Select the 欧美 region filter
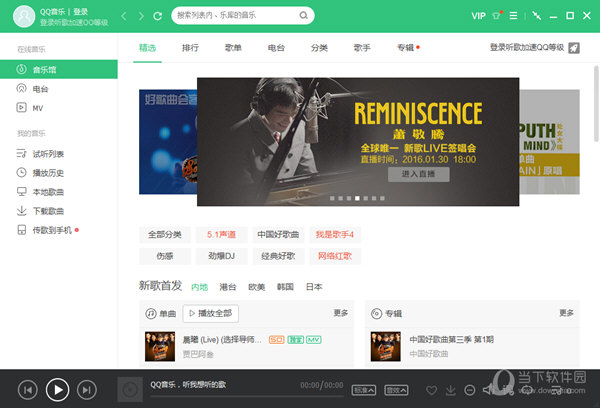This screenshot has height=408, width=600. tap(256, 287)
